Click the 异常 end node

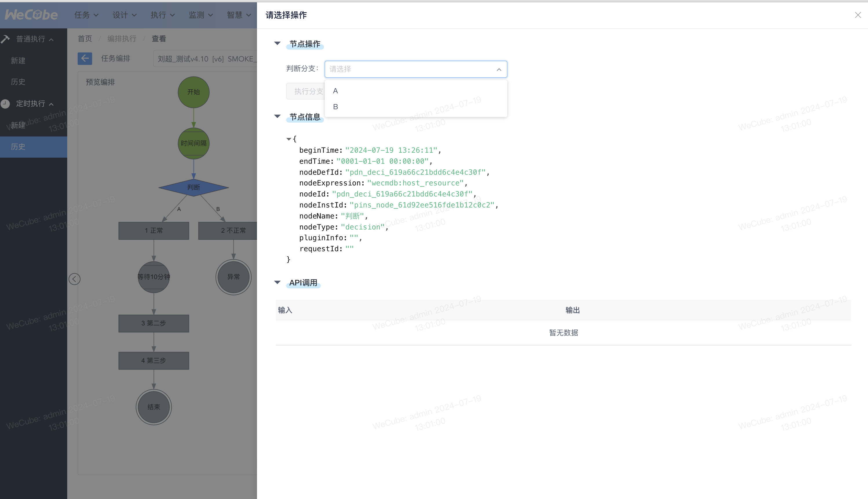point(233,277)
